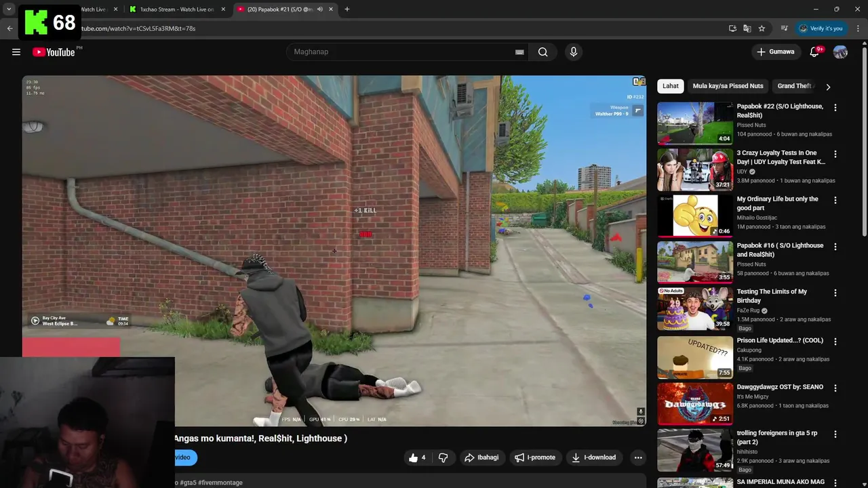The height and width of the screenshot is (488, 868).
Task: Open the FaZe Rug channel link
Action: [749, 310]
